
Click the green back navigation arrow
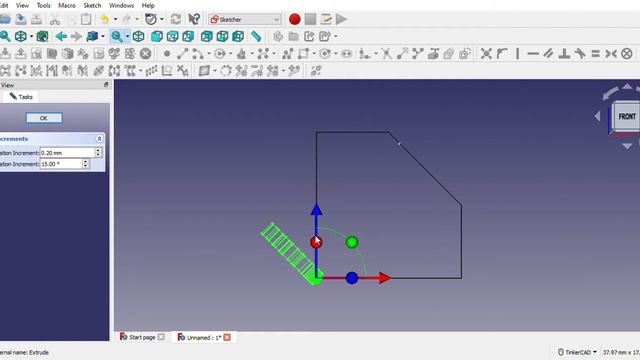61,36
